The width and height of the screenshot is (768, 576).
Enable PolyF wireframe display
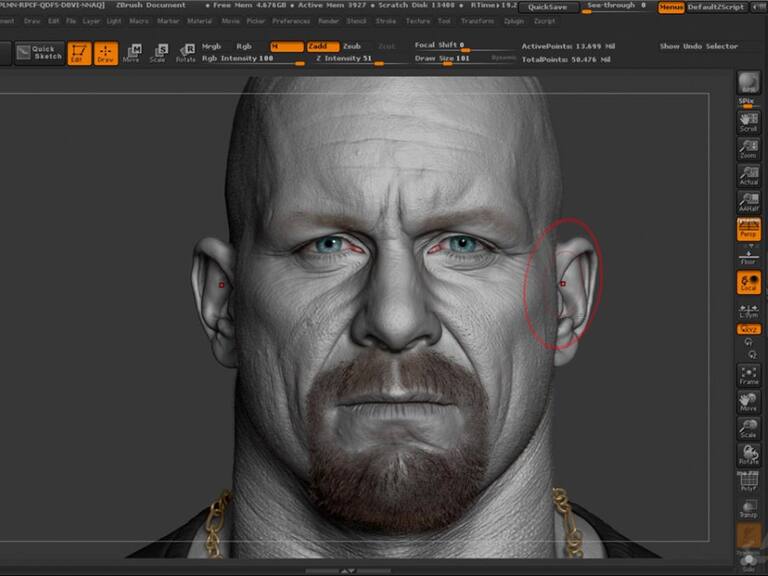[748, 482]
